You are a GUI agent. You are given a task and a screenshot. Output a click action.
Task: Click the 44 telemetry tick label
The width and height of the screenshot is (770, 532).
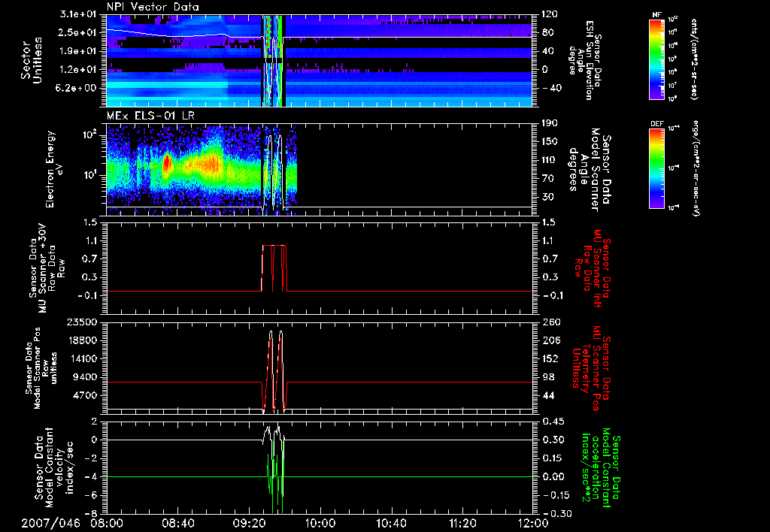click(x=547, y=395)
